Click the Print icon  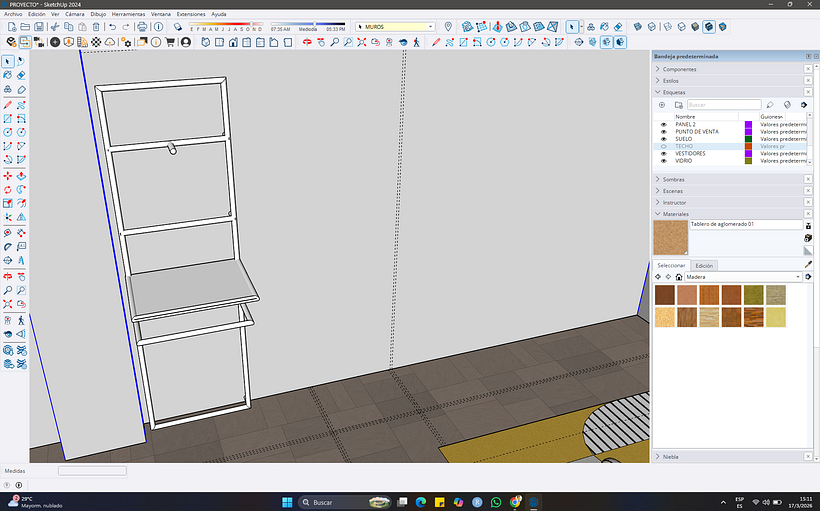[142, 27]
